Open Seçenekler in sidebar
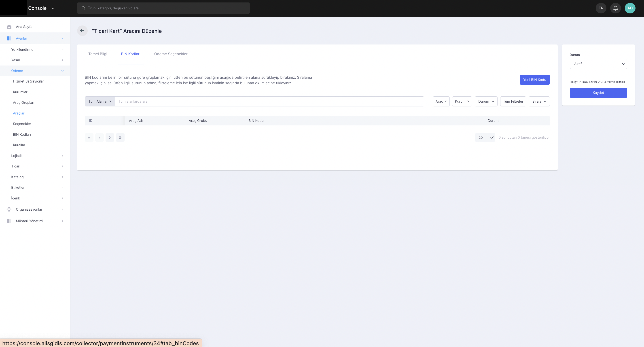The image size is (644, 347). [x=22, y=124]
